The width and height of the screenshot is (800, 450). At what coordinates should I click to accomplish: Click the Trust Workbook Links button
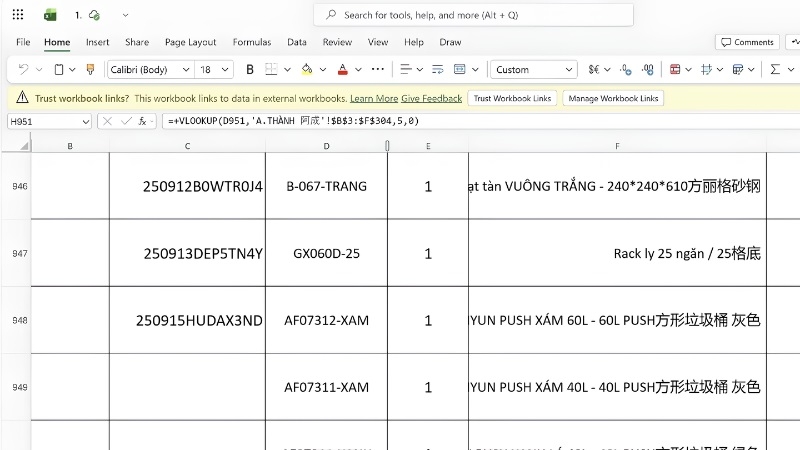click(512, 98)
